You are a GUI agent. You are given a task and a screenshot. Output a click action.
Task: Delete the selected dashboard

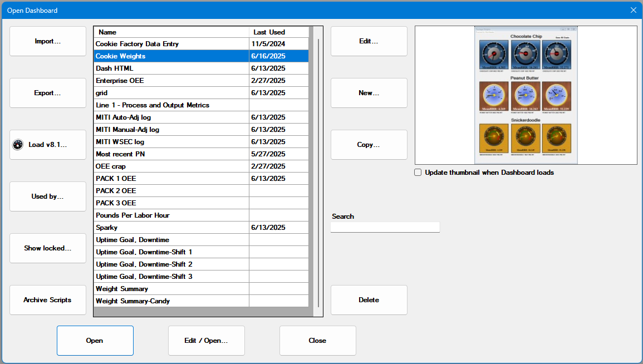tap(369, 300)
